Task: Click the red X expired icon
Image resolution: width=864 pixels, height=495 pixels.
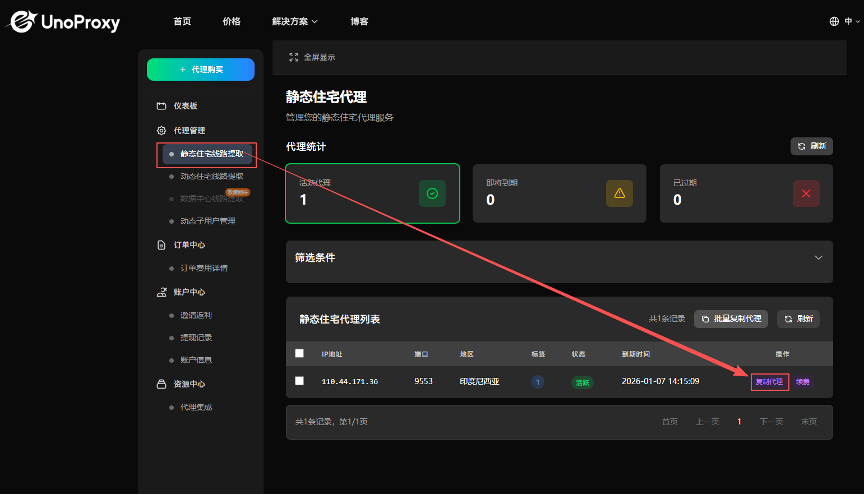Action: point(806,193)
